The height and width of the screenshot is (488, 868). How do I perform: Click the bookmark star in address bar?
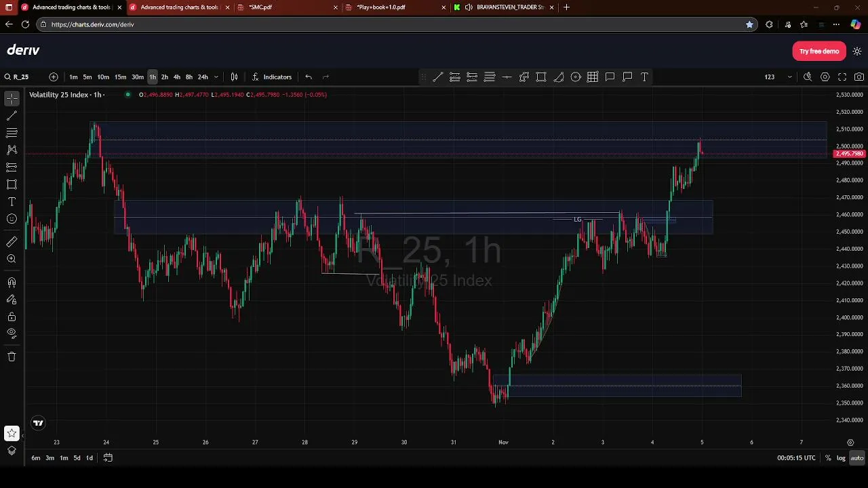749,24
